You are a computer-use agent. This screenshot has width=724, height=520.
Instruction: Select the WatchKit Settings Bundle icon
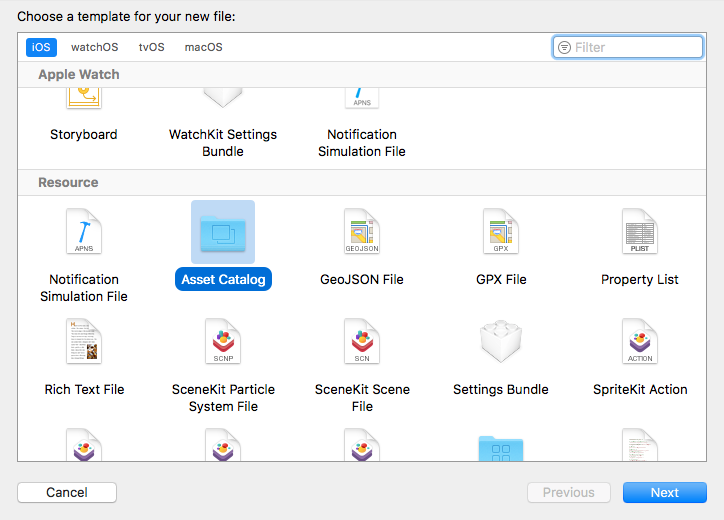223,97
